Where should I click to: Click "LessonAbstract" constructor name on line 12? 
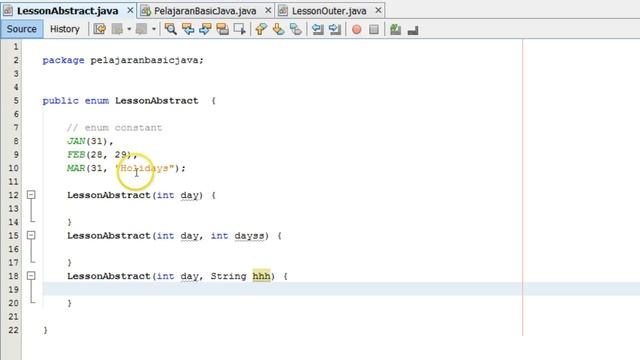click(109, 195)
